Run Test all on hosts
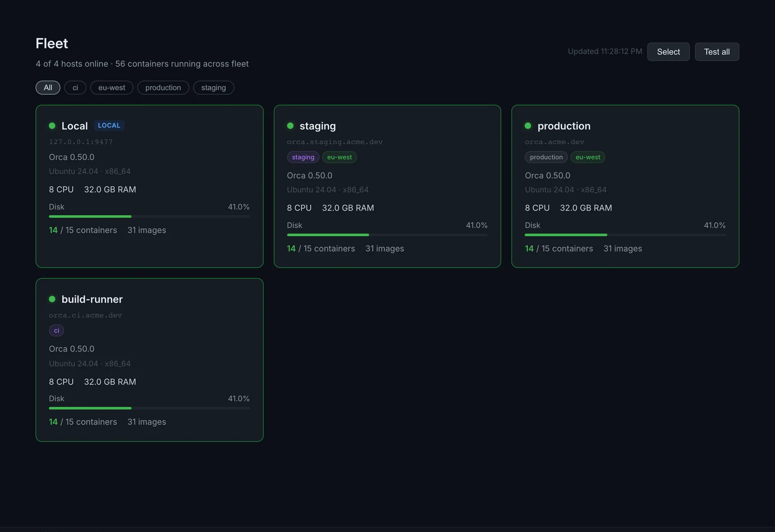Screen dimensions: 775x532 coord(717,52)
